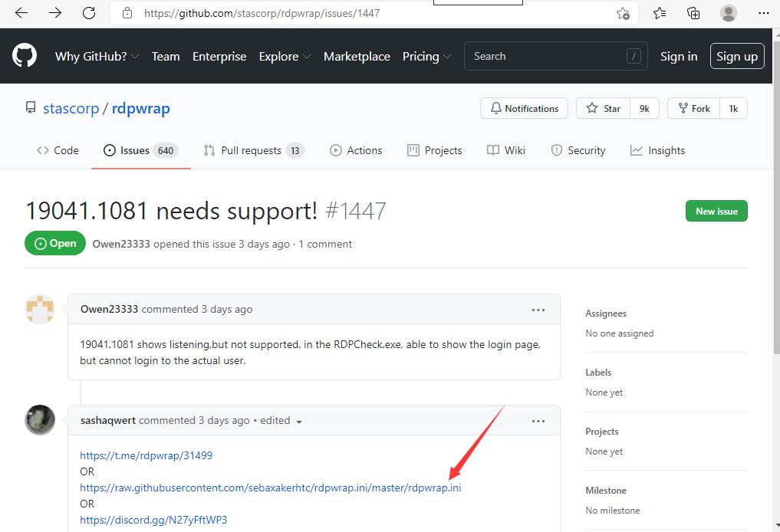This screenshot has width=780, height=532.
Task: Open the Enterprise menu item
Action: (219, 56)
